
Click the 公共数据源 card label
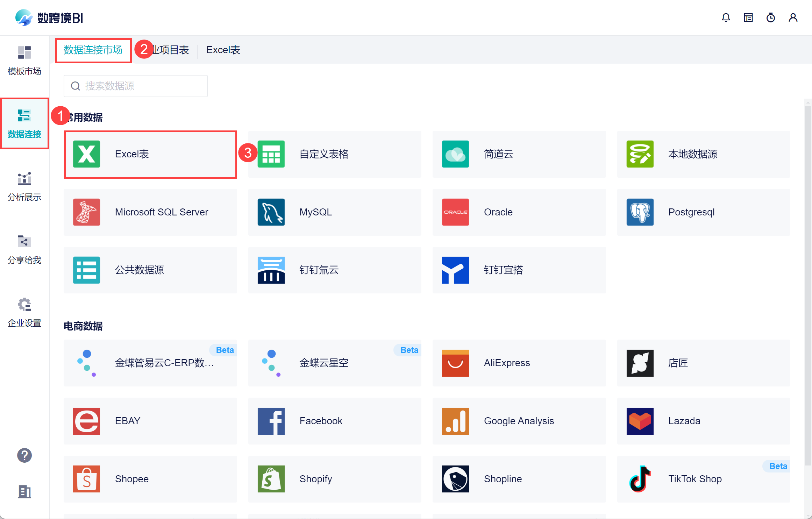tap(139, 270)
